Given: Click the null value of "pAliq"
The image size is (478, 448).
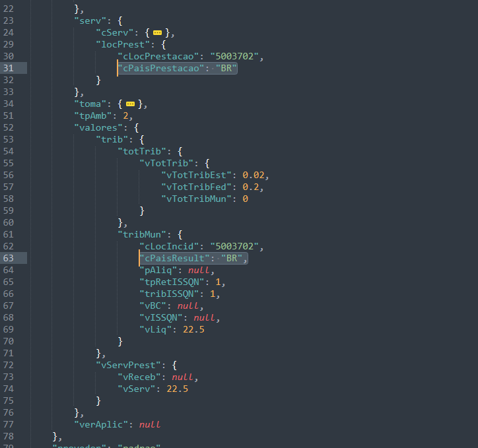Looking at the screenshot, I should tap(201, 271).
